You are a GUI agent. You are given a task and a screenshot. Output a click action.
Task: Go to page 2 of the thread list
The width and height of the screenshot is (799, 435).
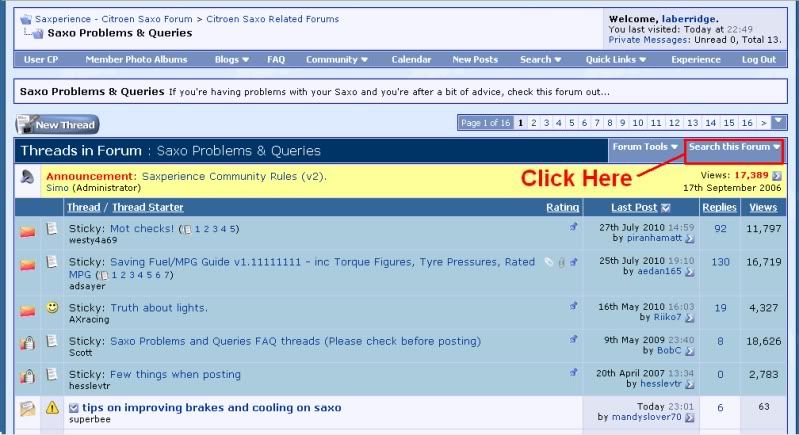click(534, 123)
